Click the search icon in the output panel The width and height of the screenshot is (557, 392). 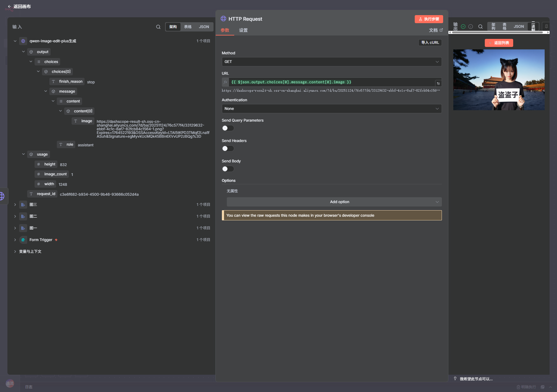click(480, 27)
